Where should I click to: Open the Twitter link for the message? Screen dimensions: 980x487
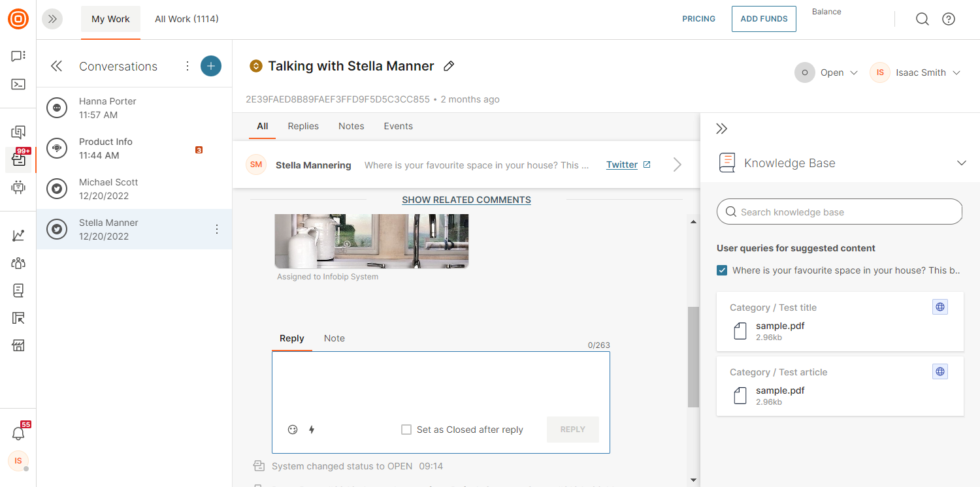pyautogui.click(x=622, y=165)
